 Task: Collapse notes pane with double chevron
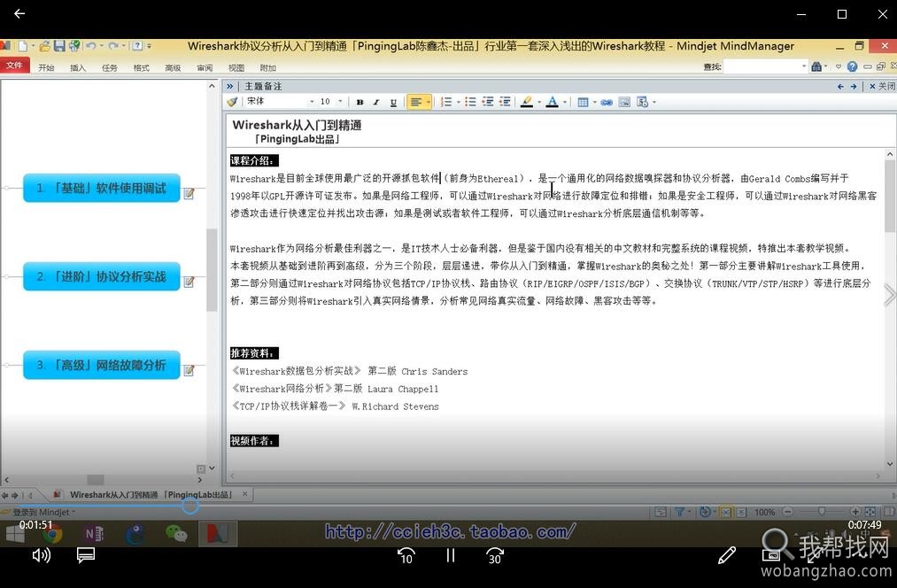[229, 87]
